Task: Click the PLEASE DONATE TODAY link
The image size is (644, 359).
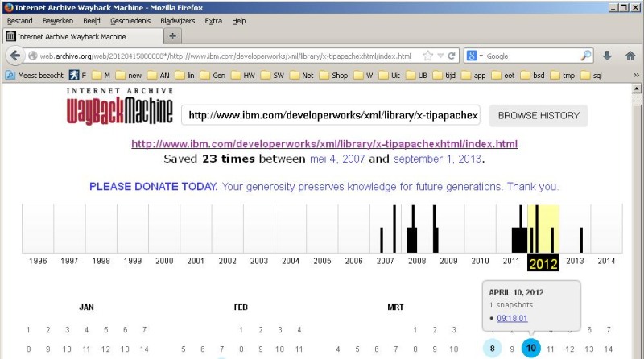Action: click(x=153, y=187)
